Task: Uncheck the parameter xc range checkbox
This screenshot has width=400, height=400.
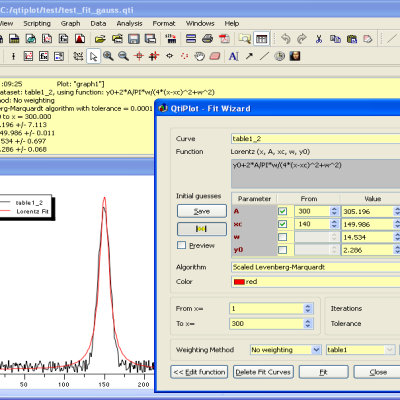Action: coord(282,224)
